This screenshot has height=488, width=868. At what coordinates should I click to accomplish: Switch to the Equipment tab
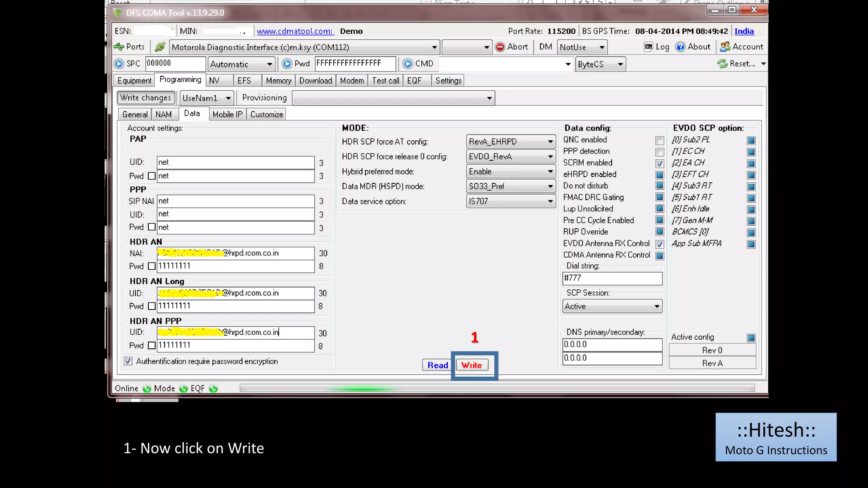(134, 80)
